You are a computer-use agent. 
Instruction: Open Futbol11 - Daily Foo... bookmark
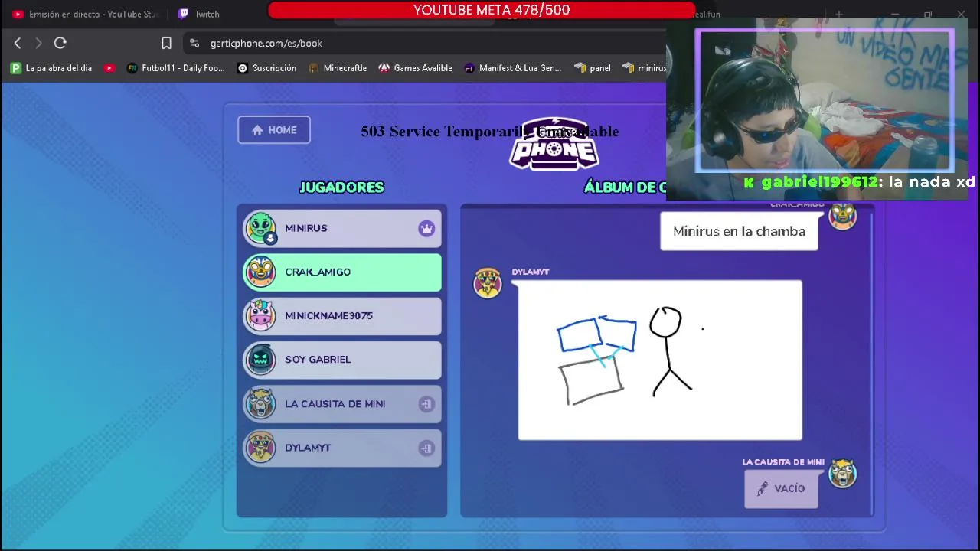[176, 68]
